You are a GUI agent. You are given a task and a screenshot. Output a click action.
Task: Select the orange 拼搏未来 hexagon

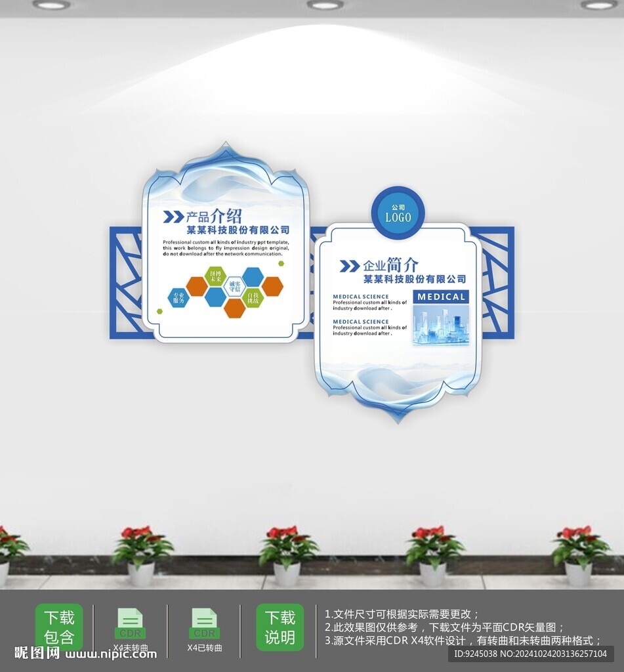click(x=217, y=276)
